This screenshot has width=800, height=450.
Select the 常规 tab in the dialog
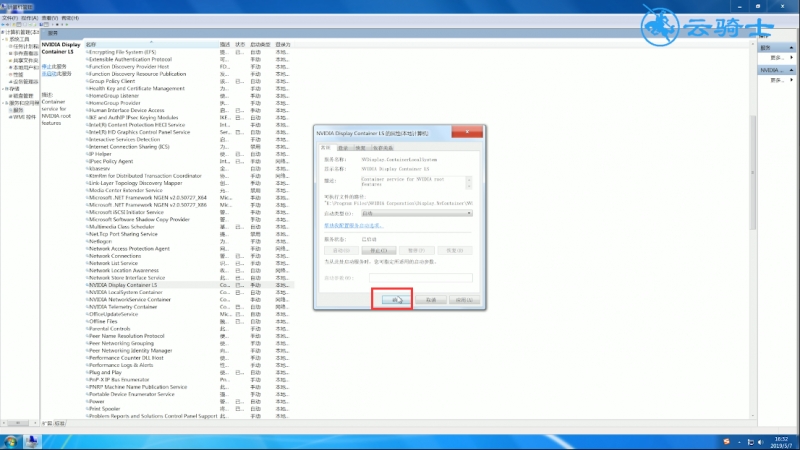coord(326,147)
